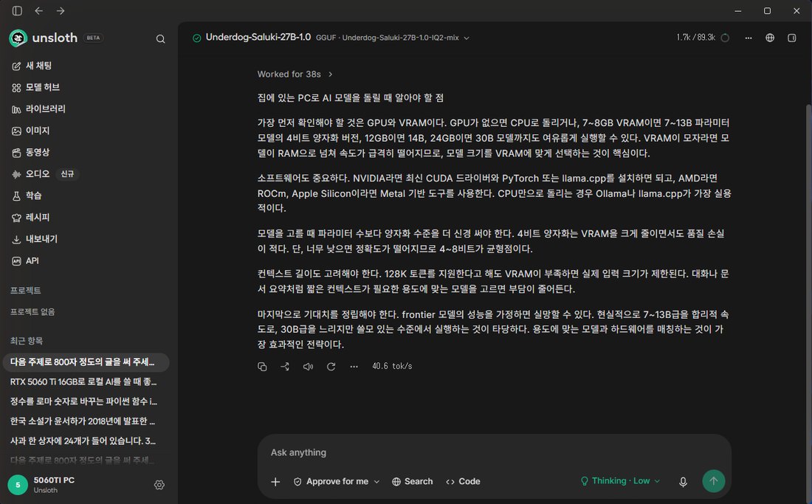Open settings gear next to 5060TI PC
812x504 pixels.
click(159, 485)
